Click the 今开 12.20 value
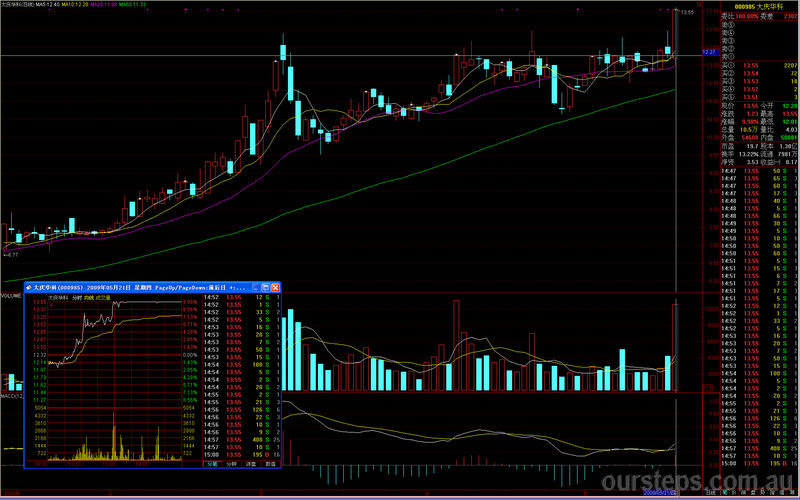This screenshot has width=800, height=500. (790, 106)
